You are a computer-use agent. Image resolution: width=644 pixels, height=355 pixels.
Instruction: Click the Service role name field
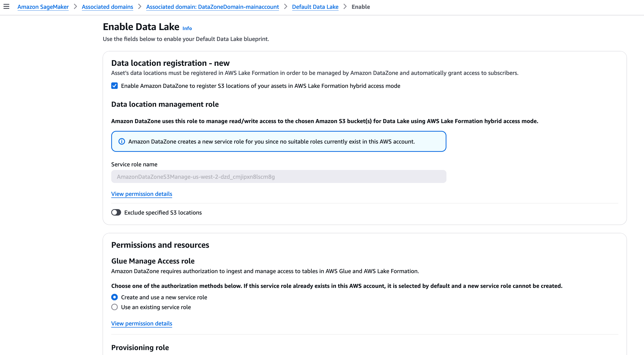pos(278,176)
